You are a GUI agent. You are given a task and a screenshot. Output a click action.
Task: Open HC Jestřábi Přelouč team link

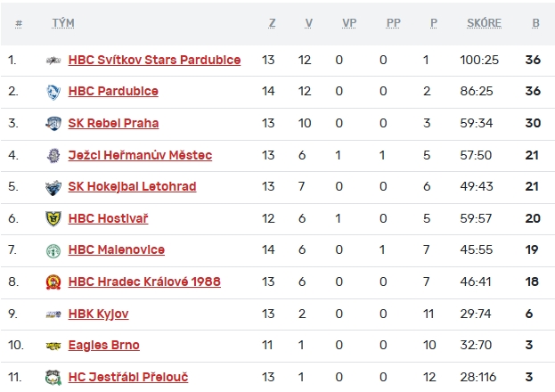[127, 378]
